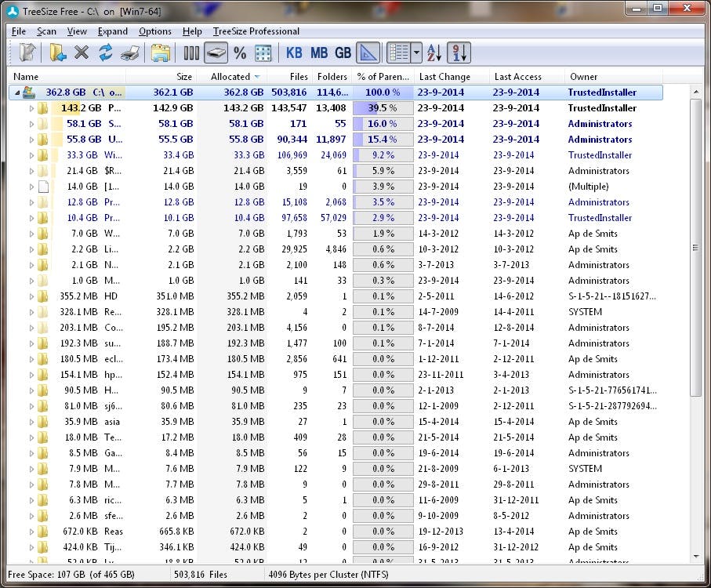711x588 pixels.
Task: Expand the 55.8 GB folder row
Action: tap(31, 140)
